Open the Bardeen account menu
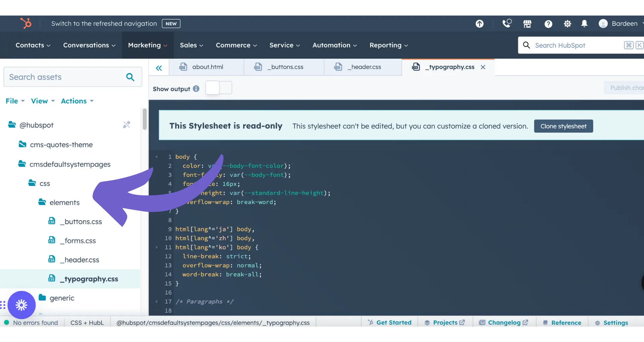Viewport: 644px width, 342px height. pos(621,23)
